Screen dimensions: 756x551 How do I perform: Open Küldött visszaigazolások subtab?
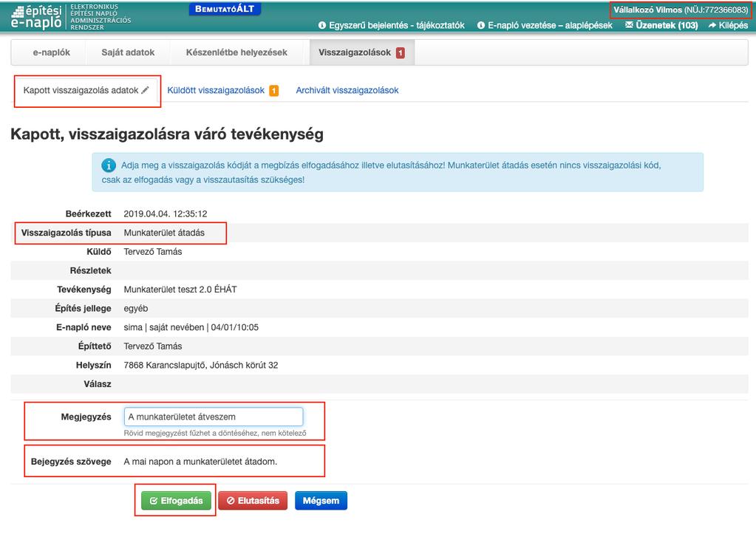tap(216, 90)
